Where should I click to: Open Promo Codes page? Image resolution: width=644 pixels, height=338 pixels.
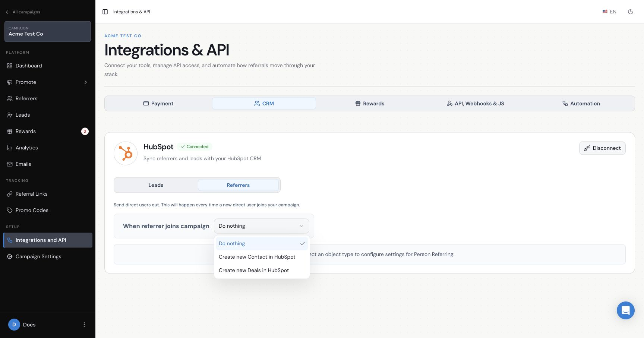pos(48,210)
